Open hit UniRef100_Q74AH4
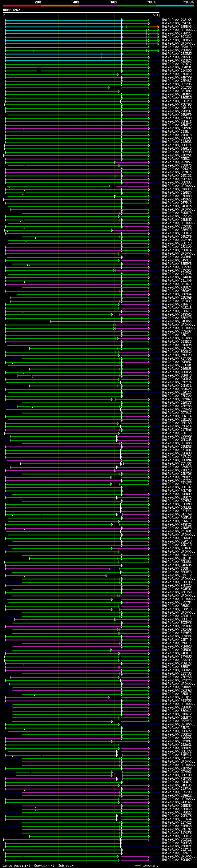Viewport: 197px width, 868px height. click(x=177, y=277)
